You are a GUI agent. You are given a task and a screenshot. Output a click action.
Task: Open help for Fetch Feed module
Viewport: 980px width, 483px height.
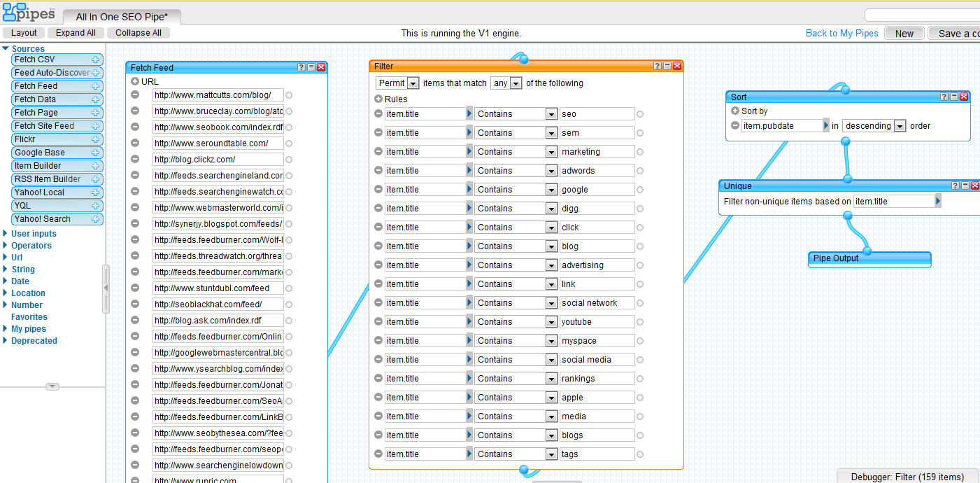click(x=301, y=67)
